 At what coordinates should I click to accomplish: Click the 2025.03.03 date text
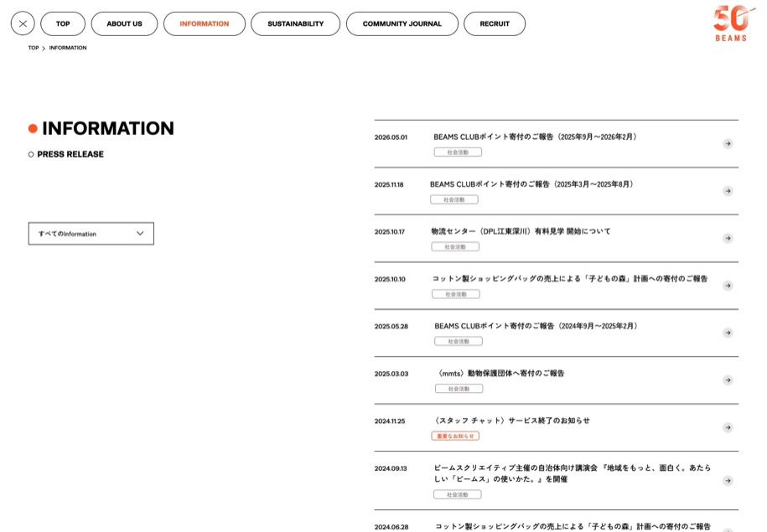click(x=391, y=374)
